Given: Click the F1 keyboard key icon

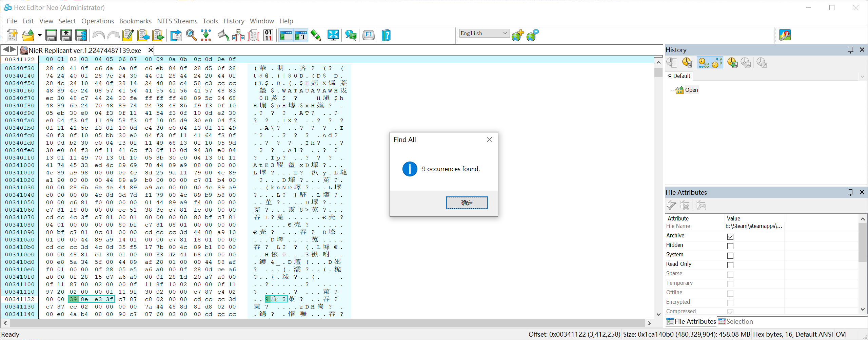Looking at the screenshot, I should 369,35.
